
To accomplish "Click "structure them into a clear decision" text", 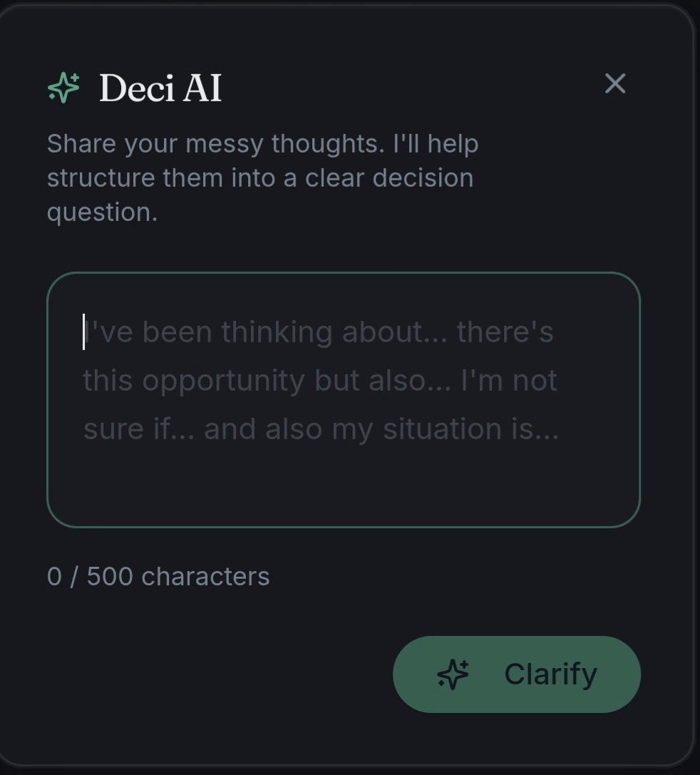I will click(259, 178).
